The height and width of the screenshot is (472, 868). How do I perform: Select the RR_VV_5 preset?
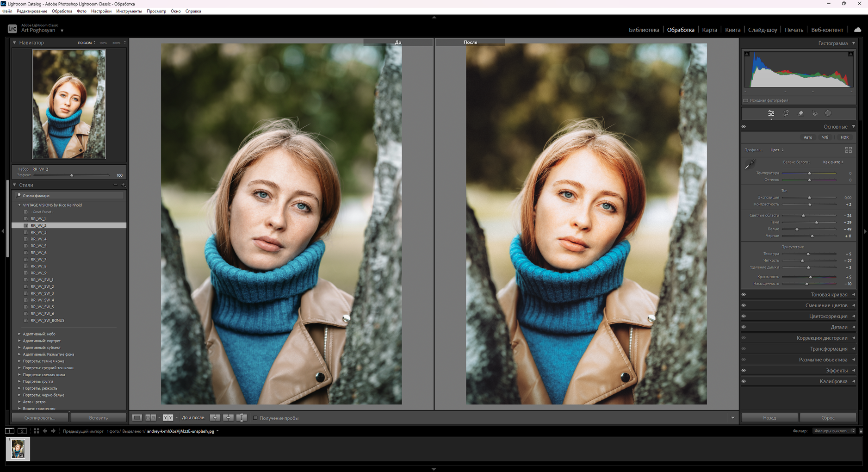[x=38, y=246]
